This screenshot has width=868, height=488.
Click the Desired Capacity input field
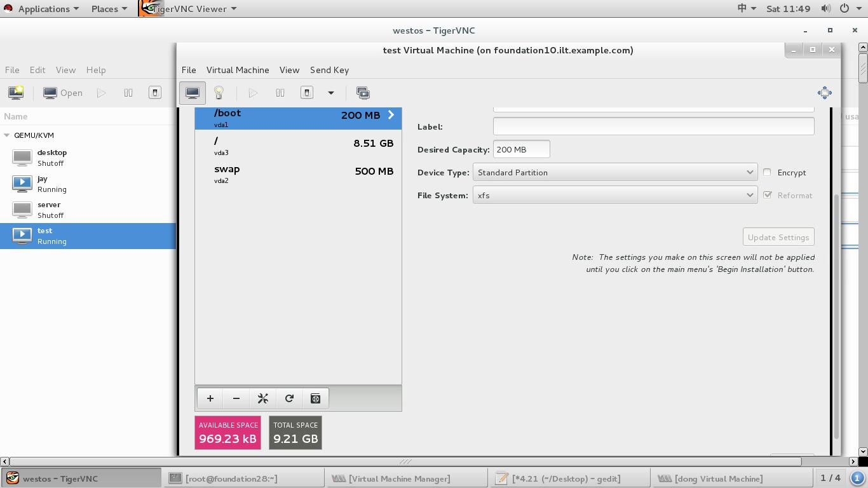click(521, 149)
